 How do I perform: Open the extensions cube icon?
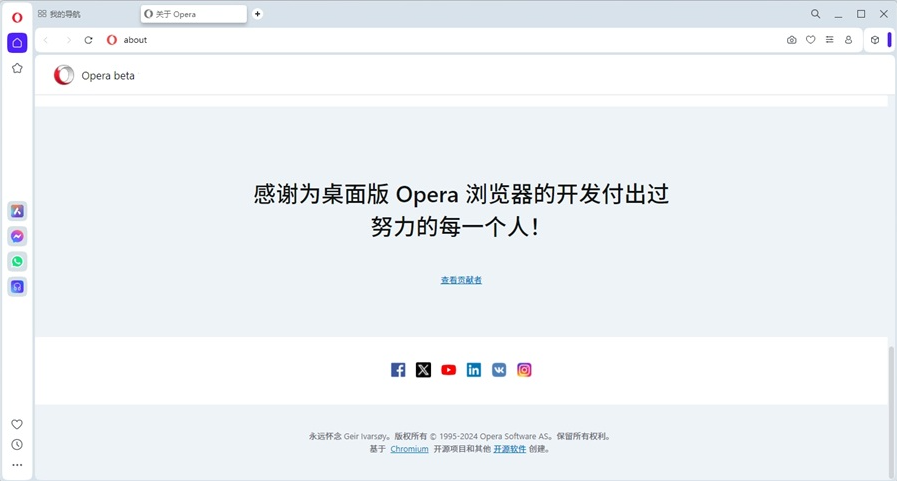875,40
